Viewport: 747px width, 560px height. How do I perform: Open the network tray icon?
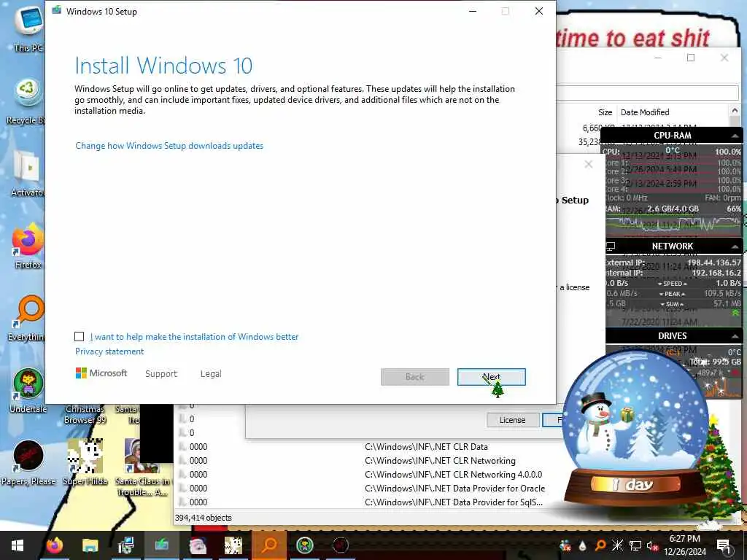pos(635,545)
